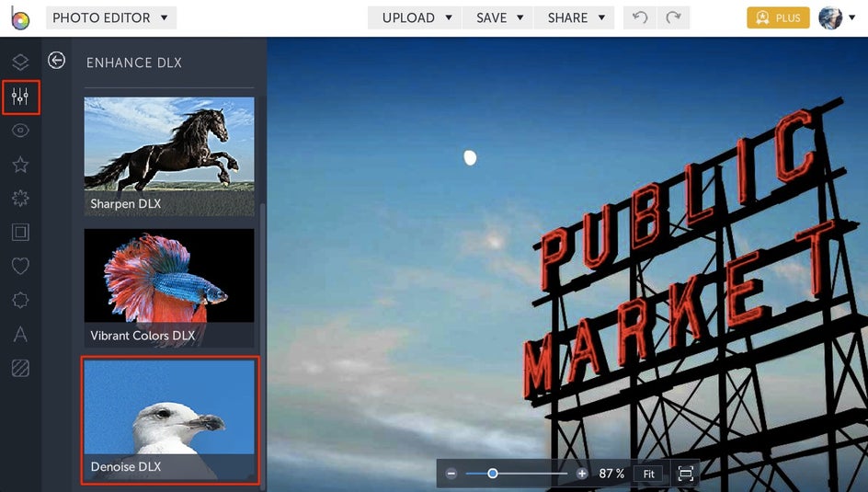Undo the last edit
The image size is (868, 492).
point(640,17)
